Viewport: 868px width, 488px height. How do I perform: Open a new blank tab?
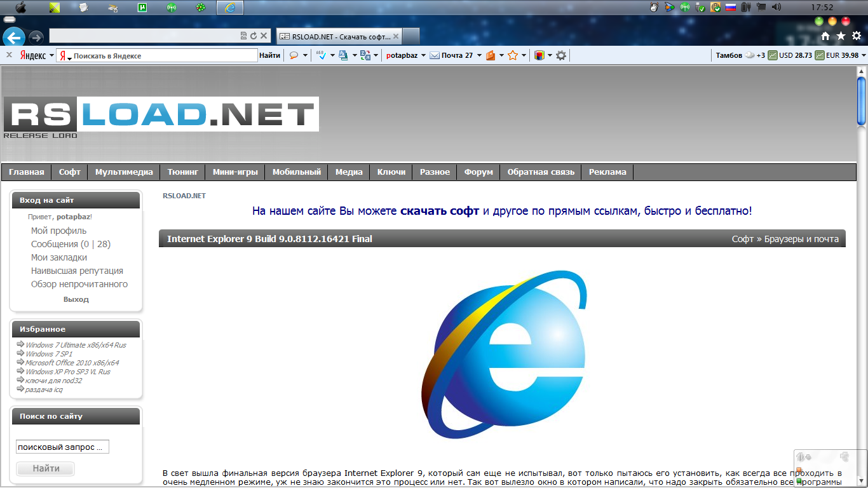[411, 36]
